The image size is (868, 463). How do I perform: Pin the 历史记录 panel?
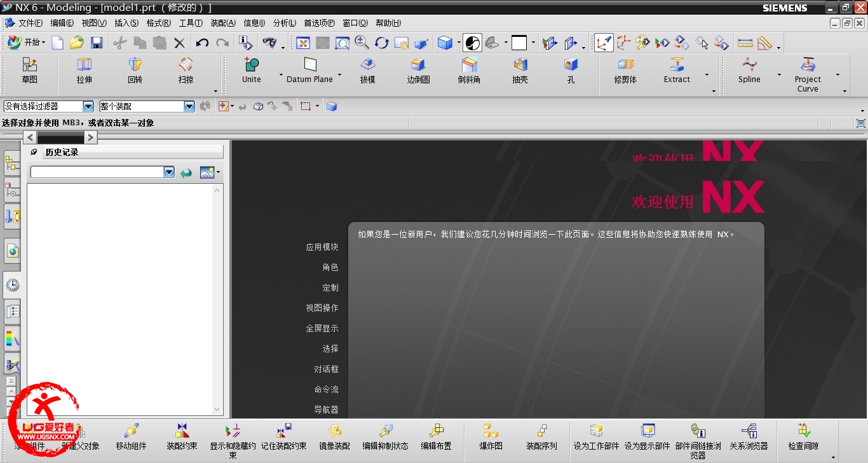coord(34,152)
